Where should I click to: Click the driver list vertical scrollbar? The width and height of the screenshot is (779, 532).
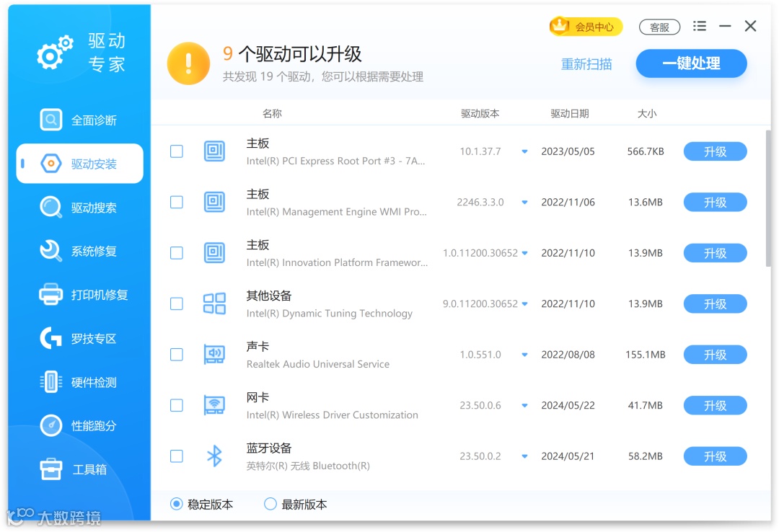(x=768, y=199)
